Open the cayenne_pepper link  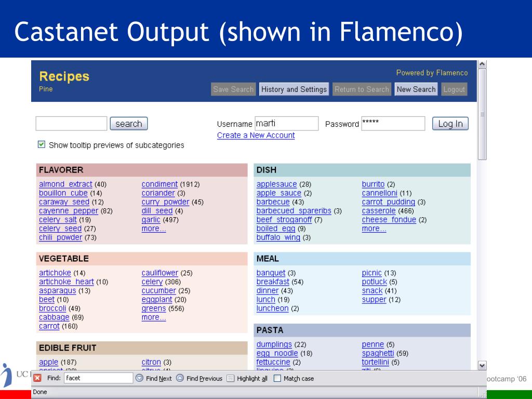pos(69,211)
